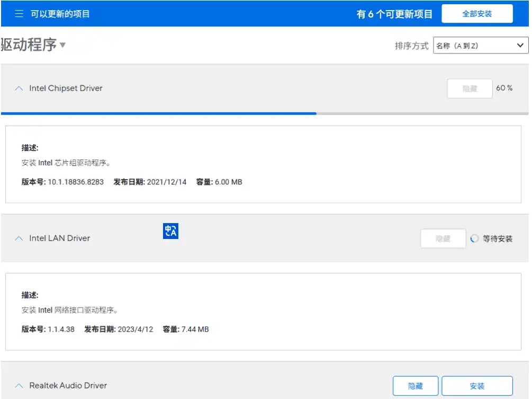Click description 安装 Intel 网络接口驱动程序

click(x=69, y=311)
